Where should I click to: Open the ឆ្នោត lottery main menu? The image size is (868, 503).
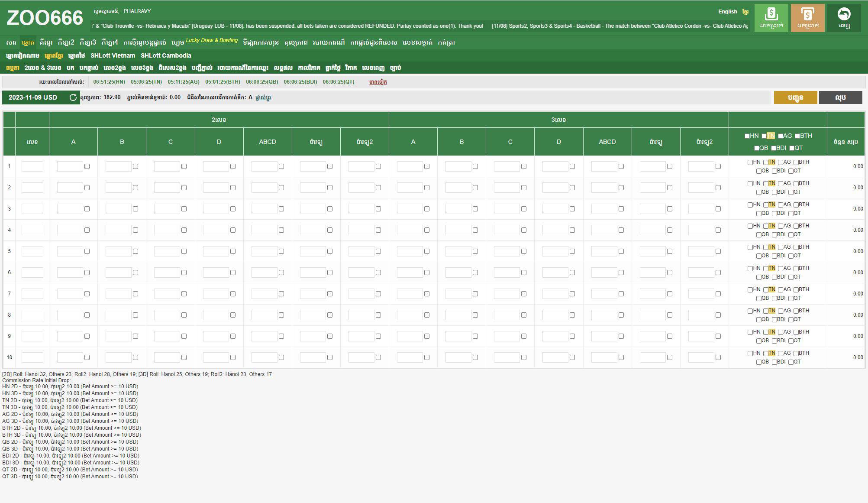tap(28, 42)
